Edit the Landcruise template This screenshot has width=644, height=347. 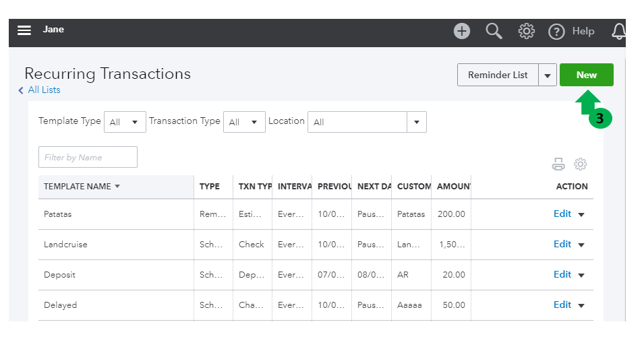pyautogui.click(x=562, y=244)
